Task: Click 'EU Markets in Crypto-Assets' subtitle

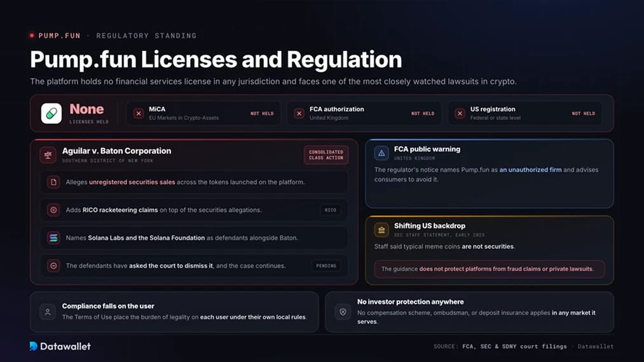Action: tap(184, 117)
